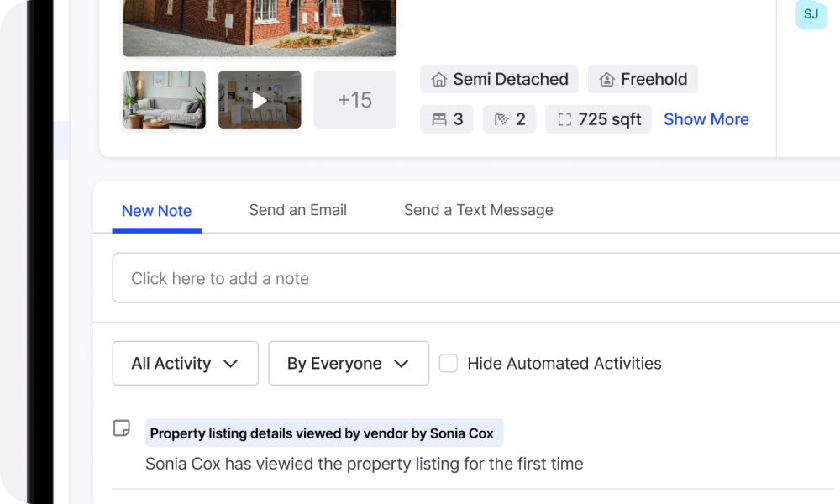Select the New Note tab

(156, 211)
